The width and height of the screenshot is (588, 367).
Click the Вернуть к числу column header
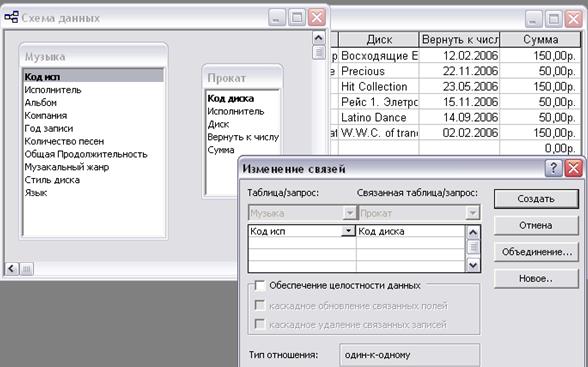coord(459,39)
